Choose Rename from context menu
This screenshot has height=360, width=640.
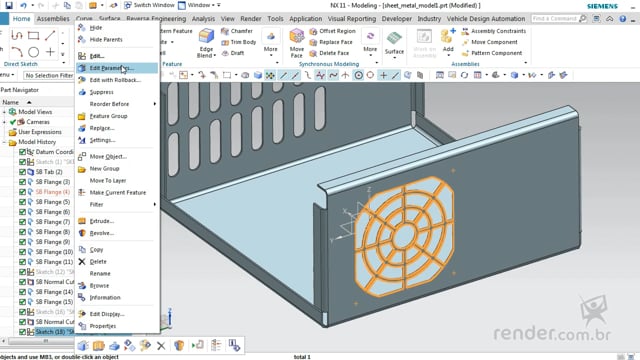pos(117,273)
